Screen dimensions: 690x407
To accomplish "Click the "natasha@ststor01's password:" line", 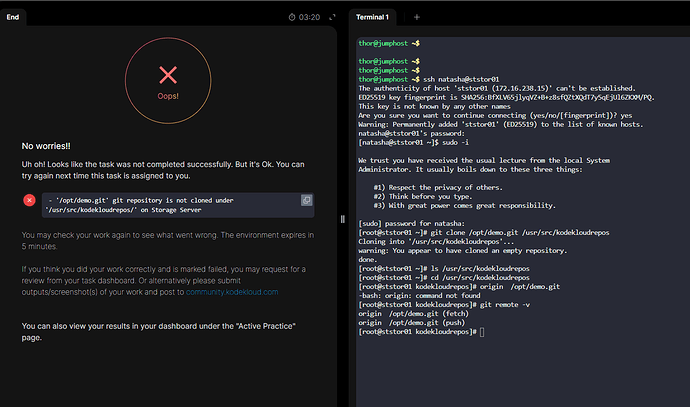I will (x=411, y=133).
